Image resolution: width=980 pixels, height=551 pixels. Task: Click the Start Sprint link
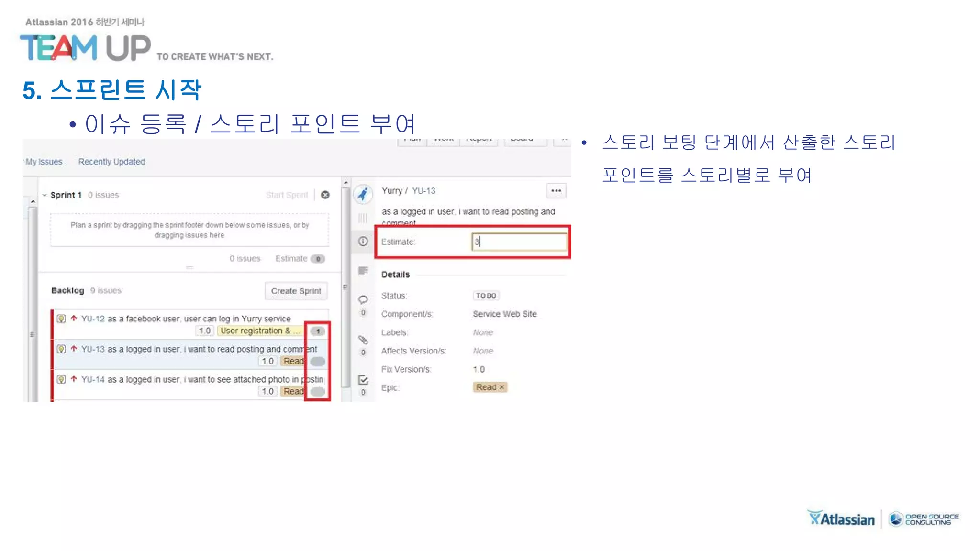click(287, 195)
